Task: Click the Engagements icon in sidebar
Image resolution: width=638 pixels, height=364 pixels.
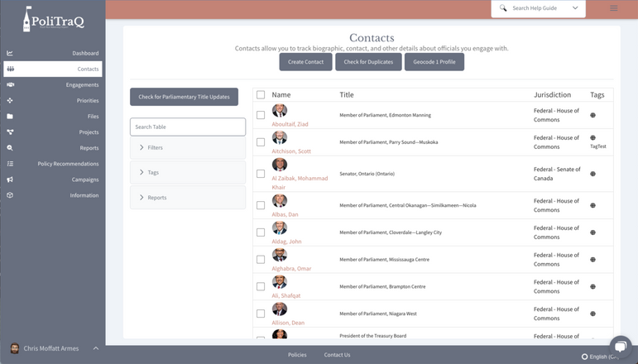Action: pyautogui.click(x=10, y=84)
